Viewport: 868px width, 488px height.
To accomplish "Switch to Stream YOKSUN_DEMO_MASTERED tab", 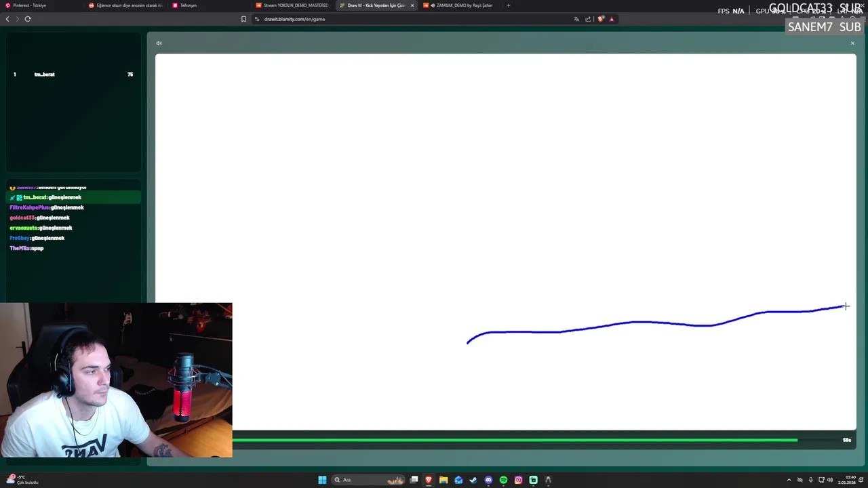I will 294,5.
